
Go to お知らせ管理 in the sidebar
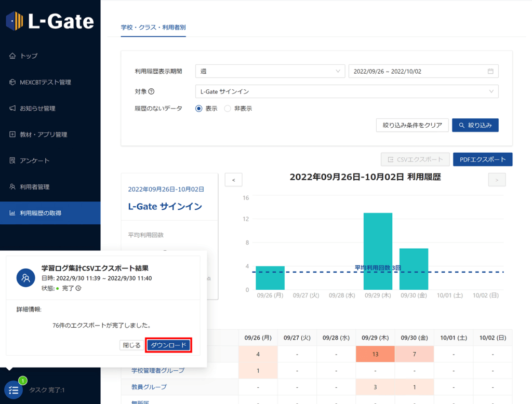click(50, 108)
